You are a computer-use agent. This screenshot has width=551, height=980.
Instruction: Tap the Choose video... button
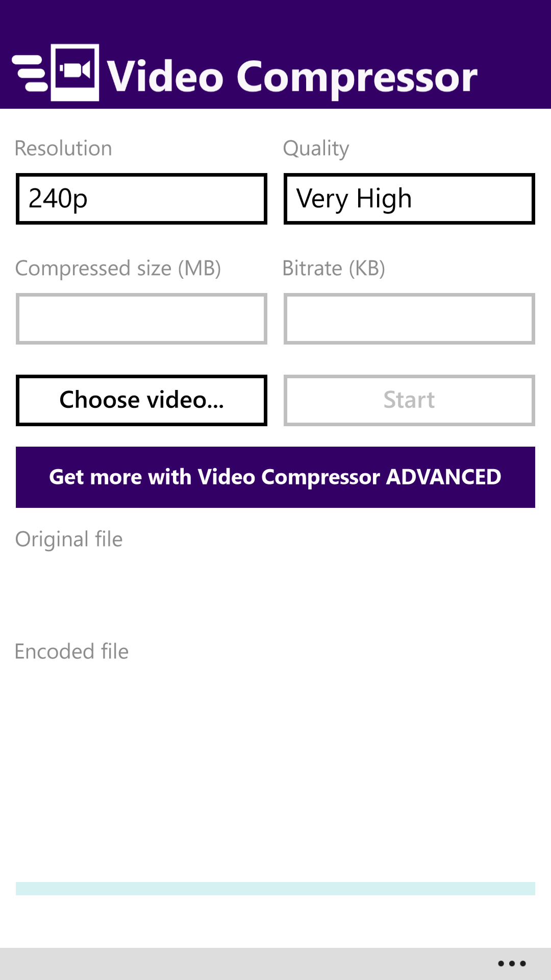tap(141, 400)
